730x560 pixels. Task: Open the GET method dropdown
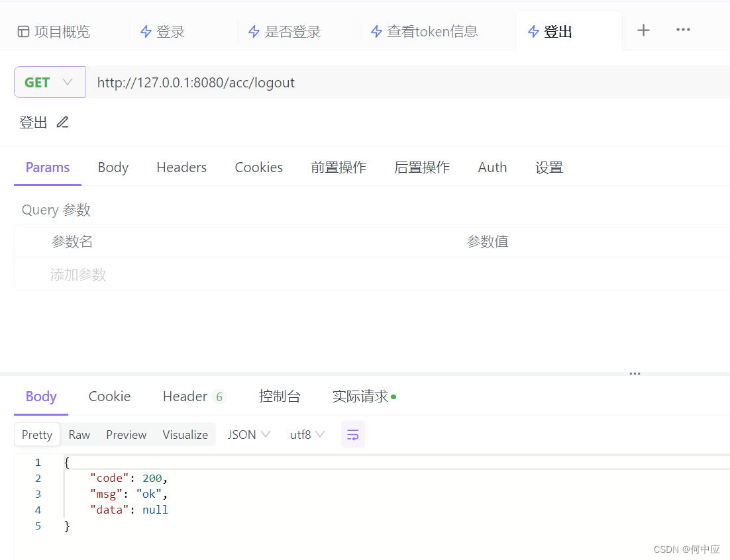click(66, 81)
